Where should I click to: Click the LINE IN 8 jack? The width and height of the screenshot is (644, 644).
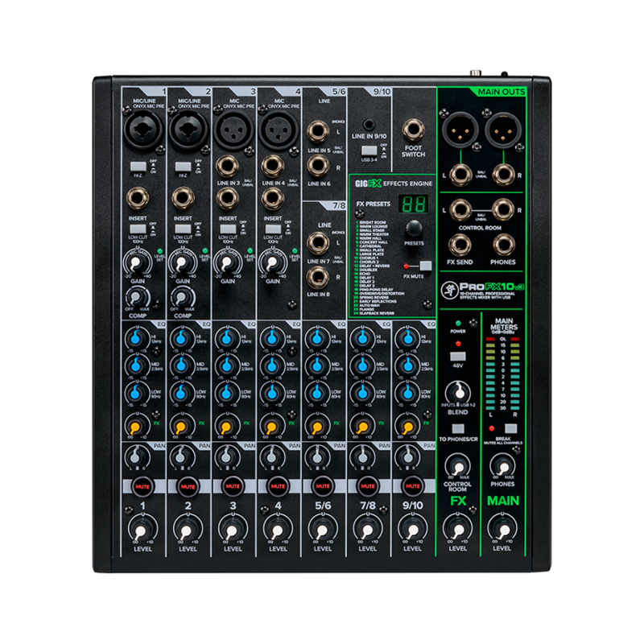tap(318, 276)
